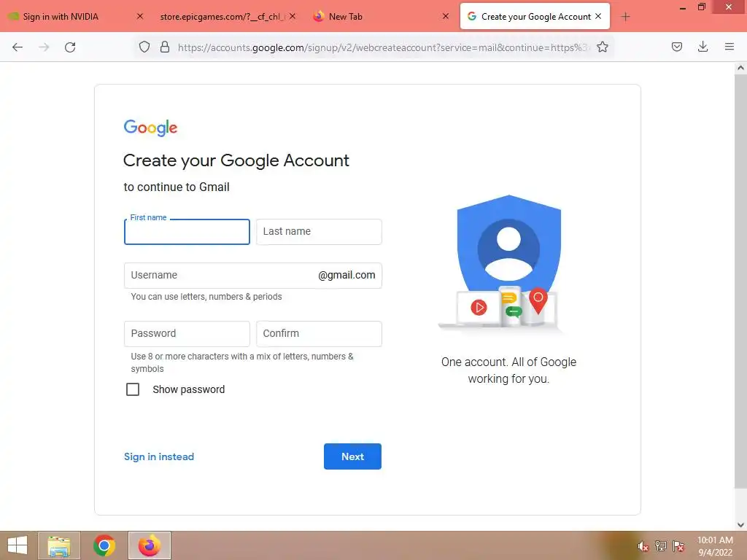Click the 'to continue to Gmail' text
This screenshot has width=747, height=560.
click(x=177, y=187)
